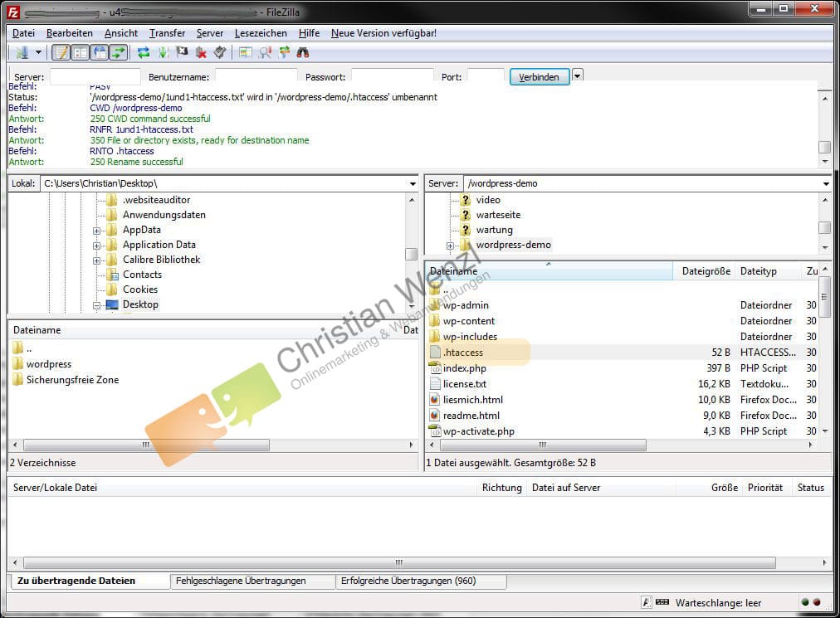Viewport: 840px width, 618px height.
Task: Expand the wordpress-demo remote tree node
Action: tap(450, 246)
